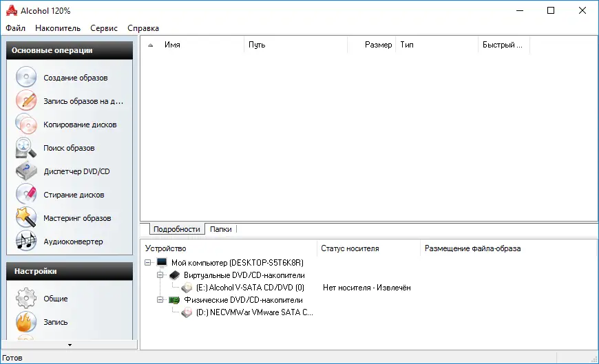Image resolution: width=599 pixels, height=364 pixels.
Task: Open the Накопитель menu
Action: (58, 28)
